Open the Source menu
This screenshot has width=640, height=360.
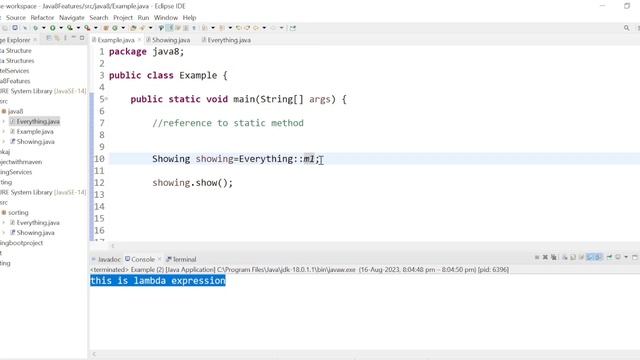16,18
